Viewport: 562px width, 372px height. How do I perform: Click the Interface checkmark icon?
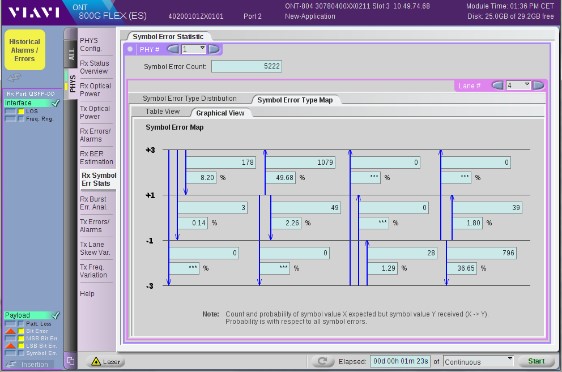click(x=56, y=103)
